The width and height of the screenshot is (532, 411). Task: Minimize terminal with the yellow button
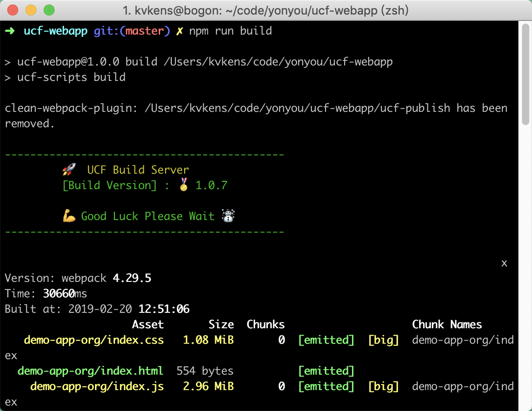click(x=31, y=10)
